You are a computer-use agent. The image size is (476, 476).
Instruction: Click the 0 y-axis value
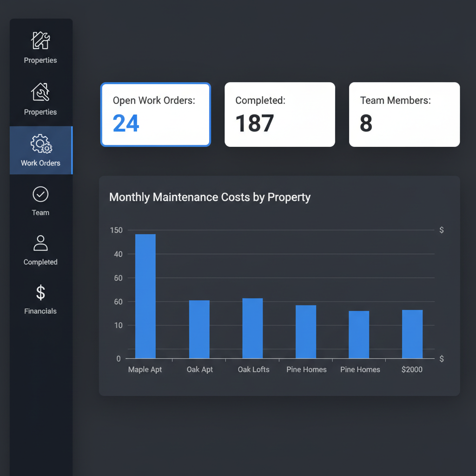[x=119, y=359]
